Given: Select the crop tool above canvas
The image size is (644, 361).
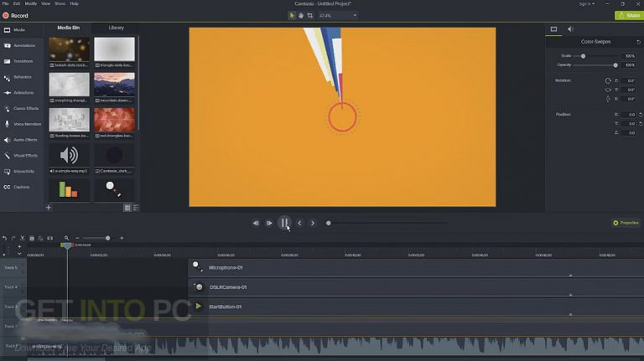Looking at the screenshot, I should (x=310, y=16).
